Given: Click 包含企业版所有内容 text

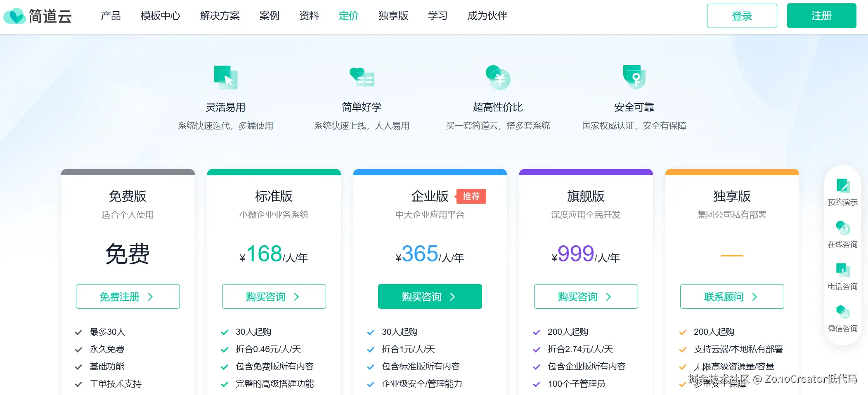Looking at the screenshot, I should point(587,367).
